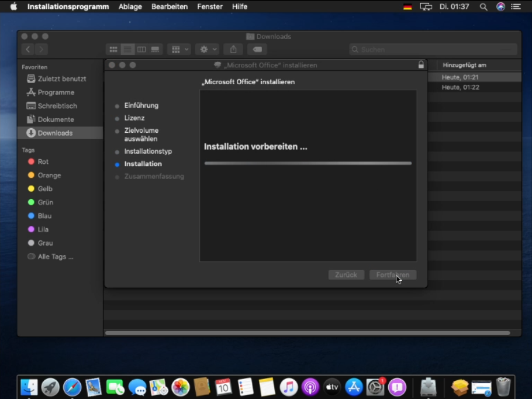
Task: Select the Rot tag in sidebar
Action: pos(43,161)
